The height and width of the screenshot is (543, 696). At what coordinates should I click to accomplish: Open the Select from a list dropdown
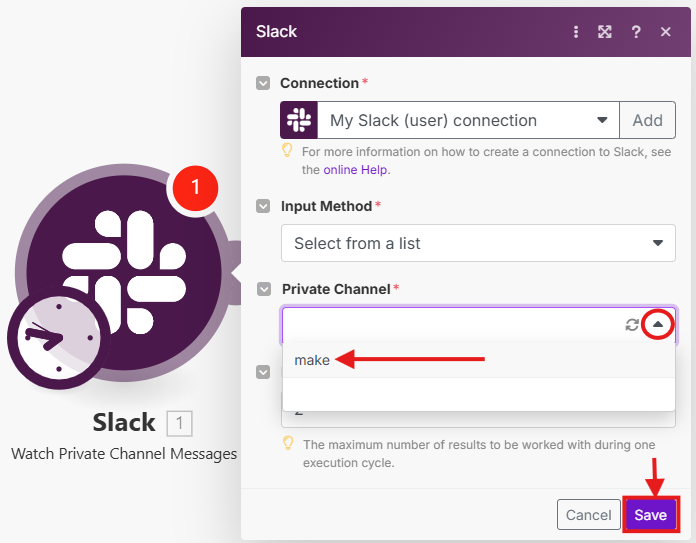tap(479, 243)
